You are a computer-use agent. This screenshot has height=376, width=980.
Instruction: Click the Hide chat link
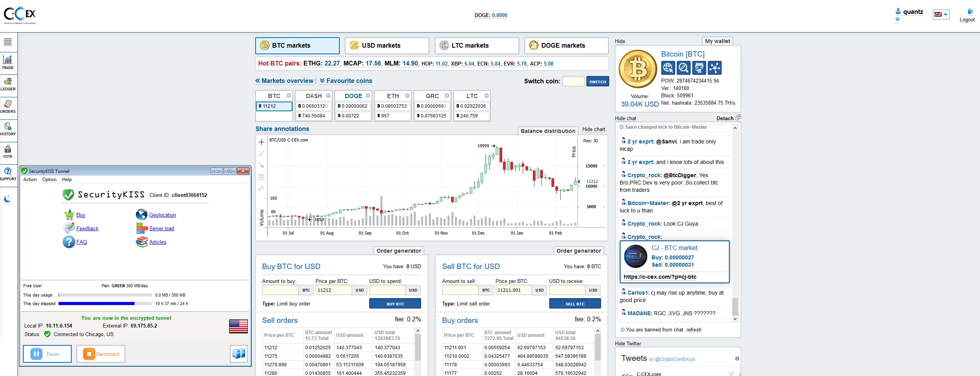pos(626,119)
